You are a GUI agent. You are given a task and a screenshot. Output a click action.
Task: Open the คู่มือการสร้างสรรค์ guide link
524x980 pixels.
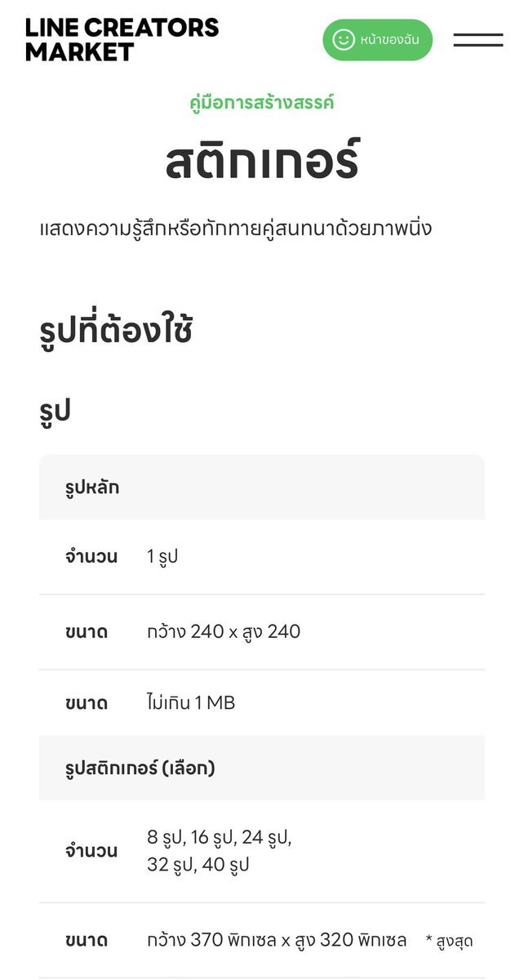point(262,103)
